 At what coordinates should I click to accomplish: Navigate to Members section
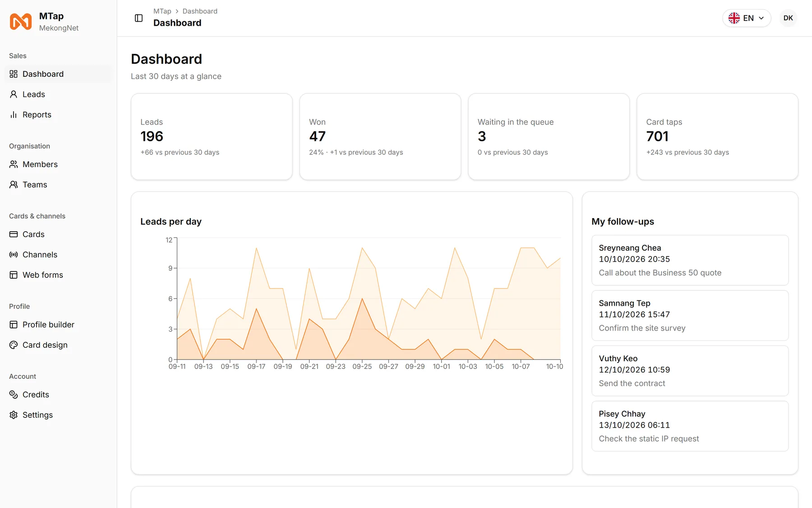[x=58, y=164]
